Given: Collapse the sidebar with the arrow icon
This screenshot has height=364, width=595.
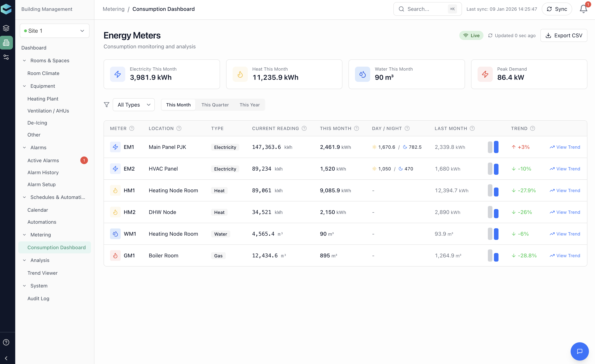Looking at the screenshot, I should point(6,358).
